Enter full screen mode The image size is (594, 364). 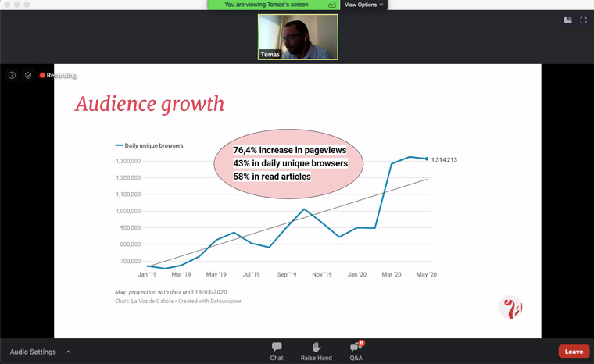click(x=583, y=20)
